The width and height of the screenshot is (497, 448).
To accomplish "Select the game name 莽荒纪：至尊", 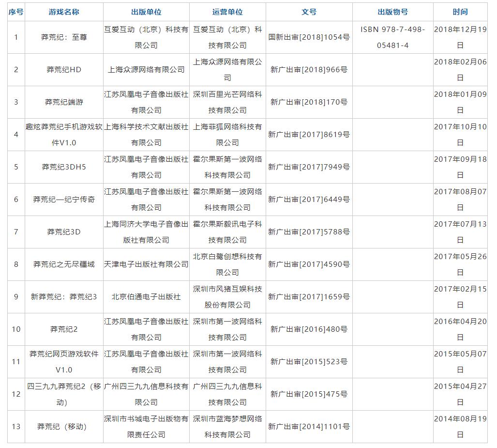I will [x=64, y=37].
